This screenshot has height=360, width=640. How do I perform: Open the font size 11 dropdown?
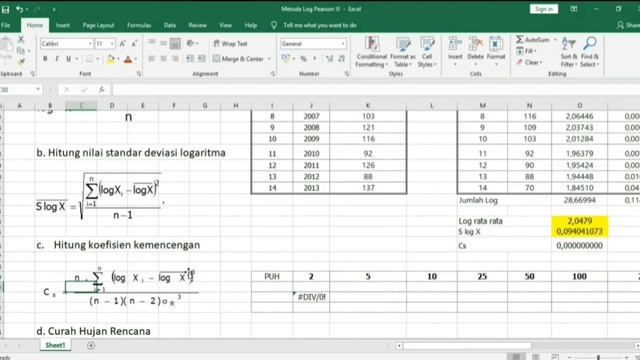[x=111, y=43]
